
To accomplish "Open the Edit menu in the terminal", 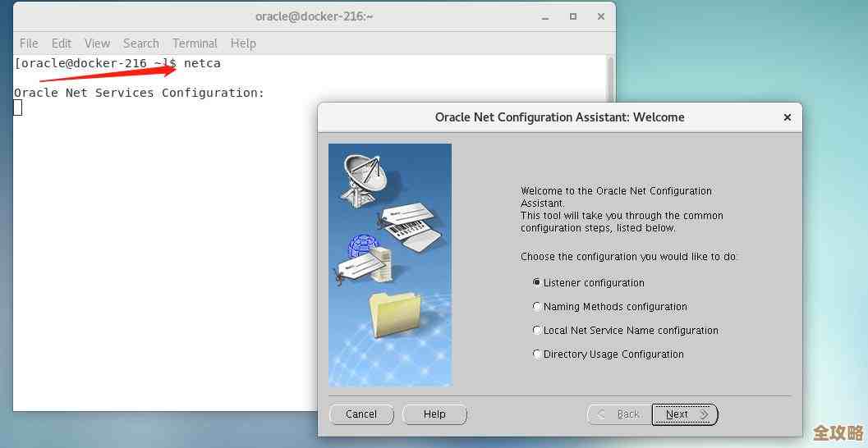I will coord(62,43).
